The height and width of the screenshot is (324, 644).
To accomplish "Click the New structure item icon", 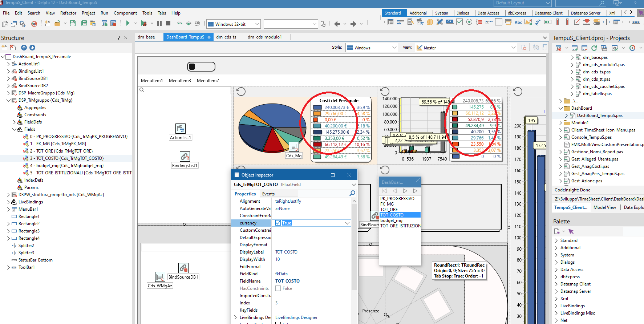I will click(4, 48).
